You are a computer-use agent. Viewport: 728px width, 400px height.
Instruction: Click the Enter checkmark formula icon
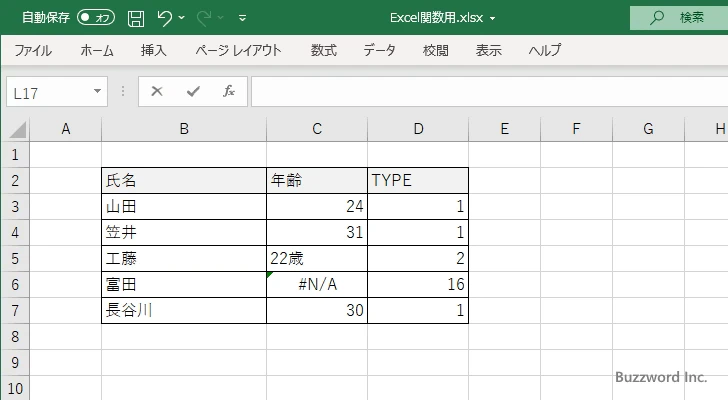[x=193, y=91]
